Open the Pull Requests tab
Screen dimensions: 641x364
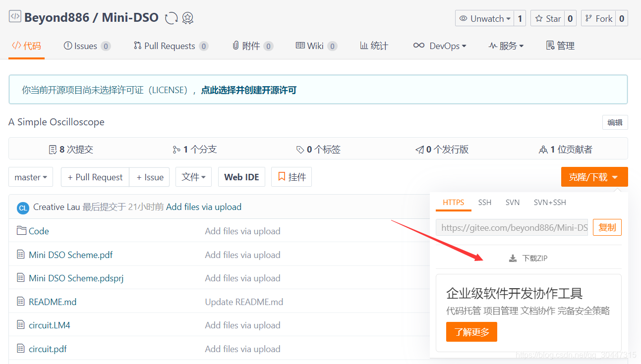click(171, 46)
